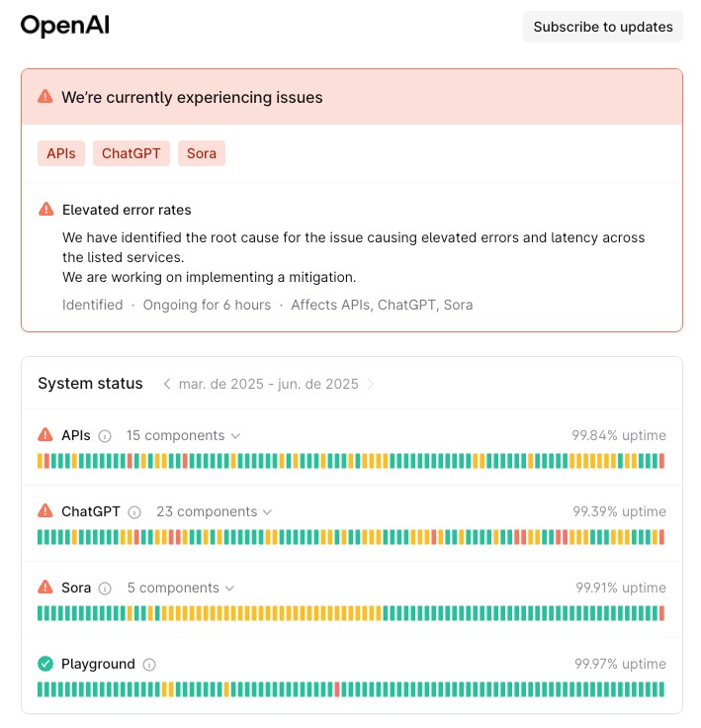The width and height of the screenshot is (701, 728).
Task: Click the info icon next to Playground
Action: [x=149, y=665]
